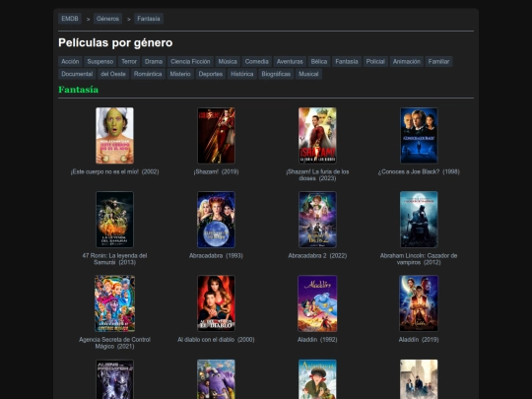Filter by Policial genre
Image resolution: width=532 pixels, height=399 pixels.
[x=375, y=62]
